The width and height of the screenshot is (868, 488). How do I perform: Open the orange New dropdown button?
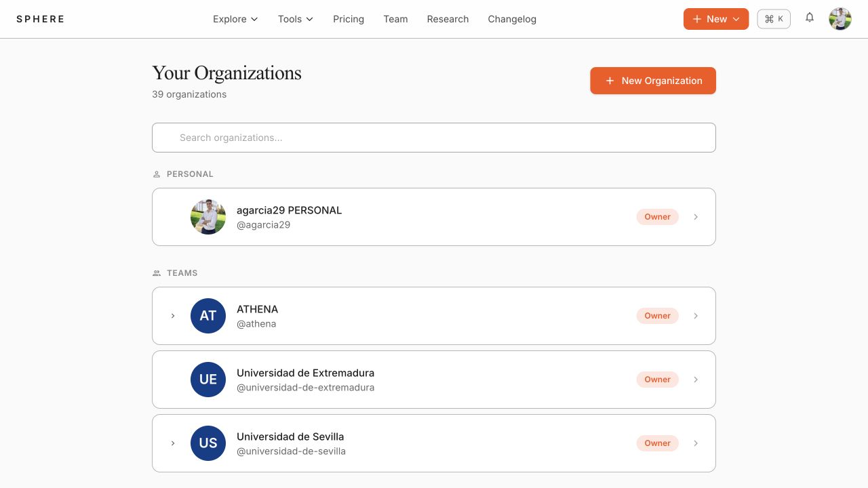716,19
